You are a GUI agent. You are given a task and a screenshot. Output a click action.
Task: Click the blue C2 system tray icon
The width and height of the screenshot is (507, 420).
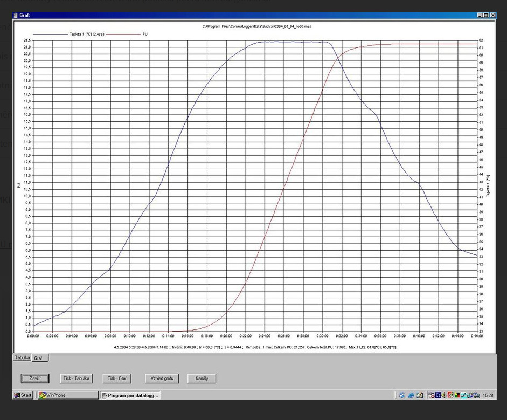tap(438, 395)
